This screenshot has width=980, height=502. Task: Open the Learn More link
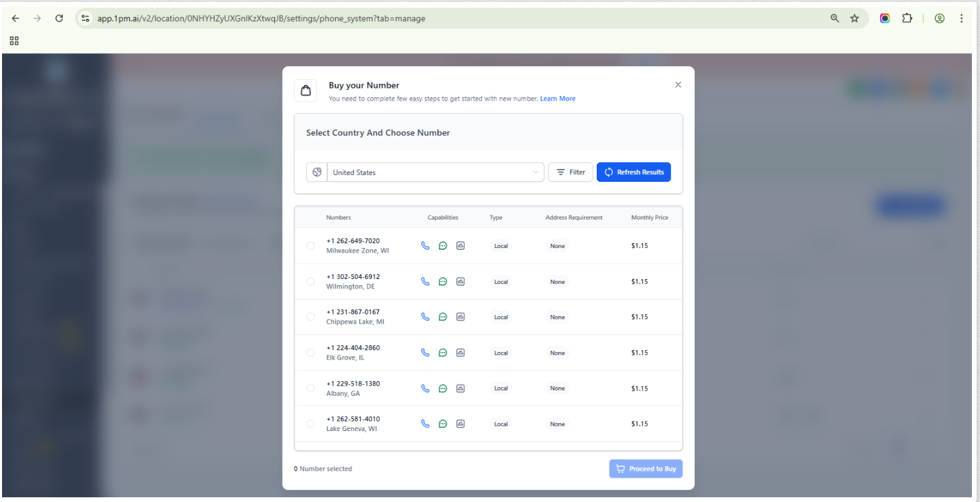click(558, 99)
